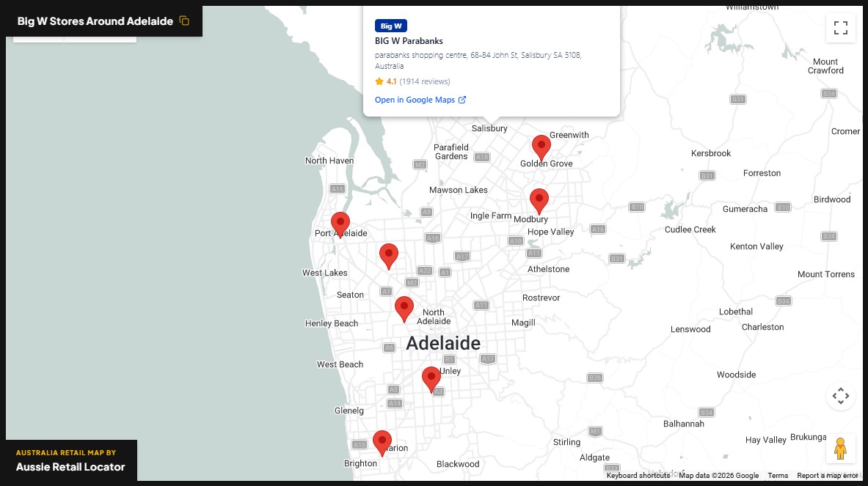Click the Mount Torrens map label
Screen dimensions: 868x486
click(x=826, y=274)
